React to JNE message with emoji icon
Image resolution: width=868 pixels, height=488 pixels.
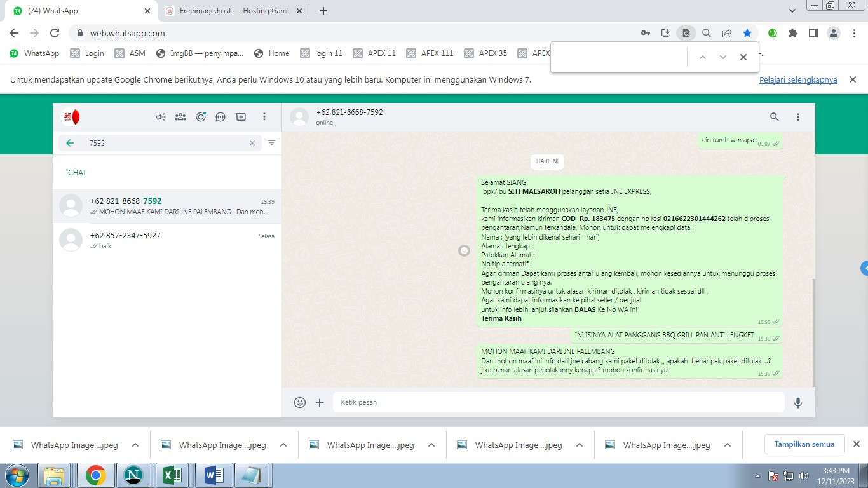(465, 251)
